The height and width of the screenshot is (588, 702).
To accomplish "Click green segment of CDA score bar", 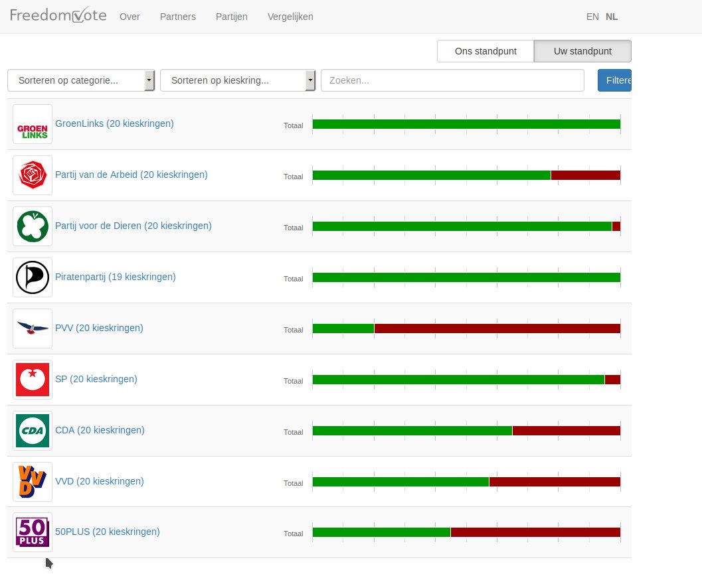I will coord(412,431).
